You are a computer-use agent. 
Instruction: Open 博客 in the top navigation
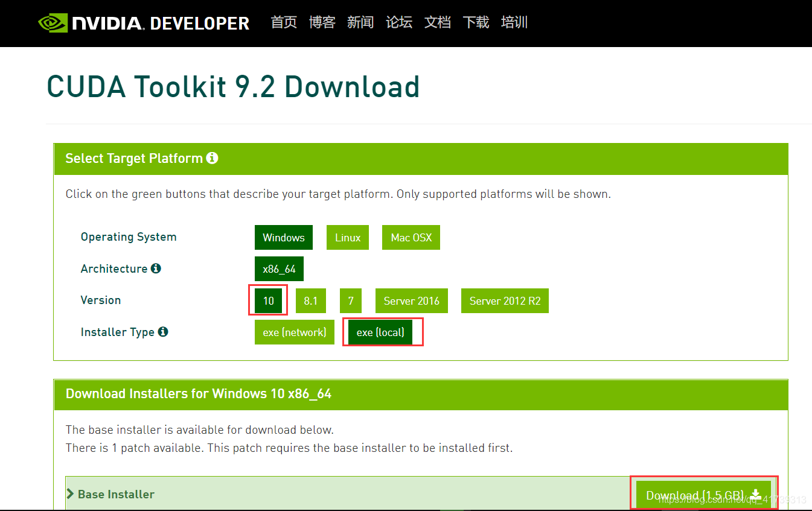[322, 23]
